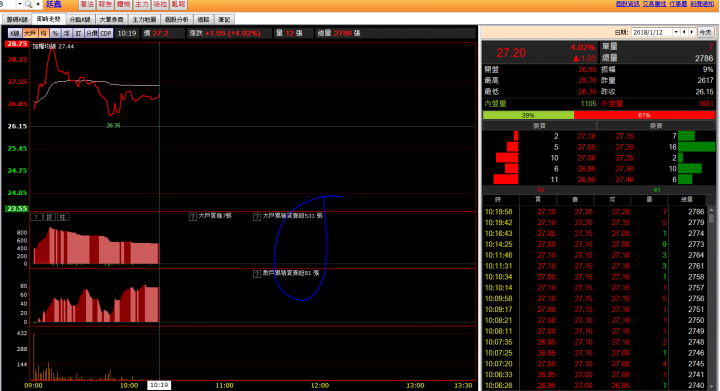Click the 今天 today button
The width and height of the screenshot is (720, 391).
click(705, 32)
